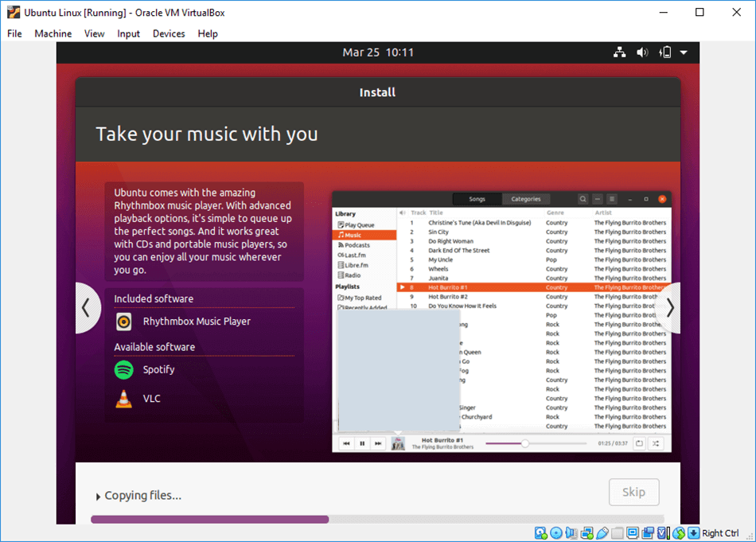
Task: Select the playing track Hot Burrito #1
Action: point(533,287)
